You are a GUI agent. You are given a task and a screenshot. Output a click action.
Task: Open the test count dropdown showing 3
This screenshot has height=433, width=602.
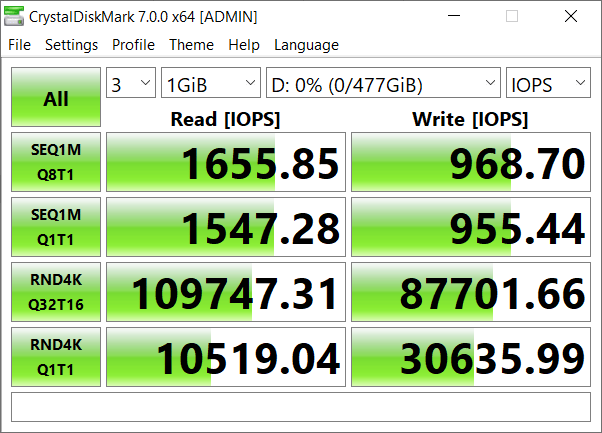point(131,83)
